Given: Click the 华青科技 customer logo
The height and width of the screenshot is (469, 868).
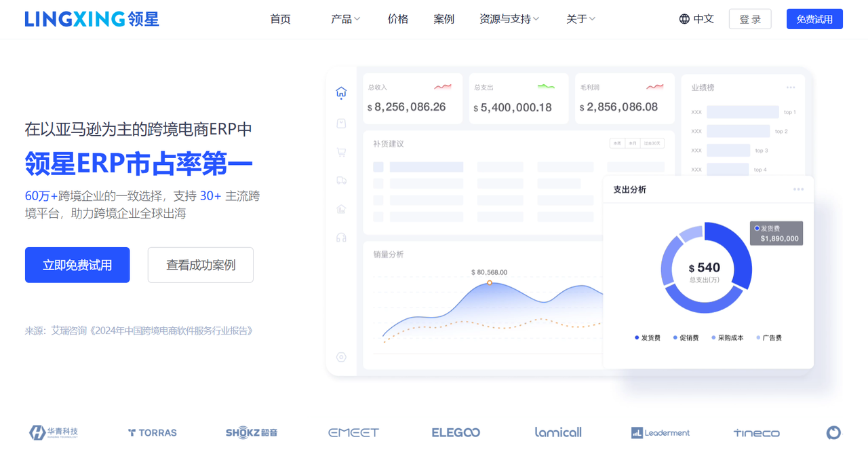Looking at the screenshot, I should point(54,432).
